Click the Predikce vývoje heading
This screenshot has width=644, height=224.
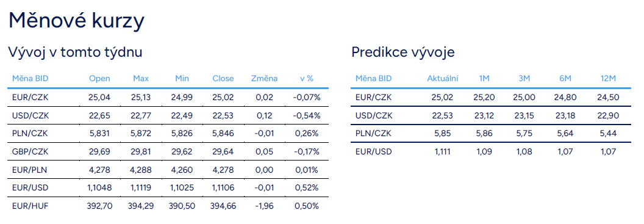tap(403, 53)
